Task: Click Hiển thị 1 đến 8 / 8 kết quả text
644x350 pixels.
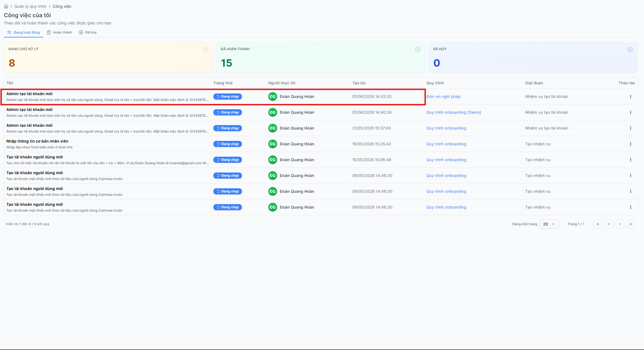Action: pyautogui.click(x=28, y=224)
